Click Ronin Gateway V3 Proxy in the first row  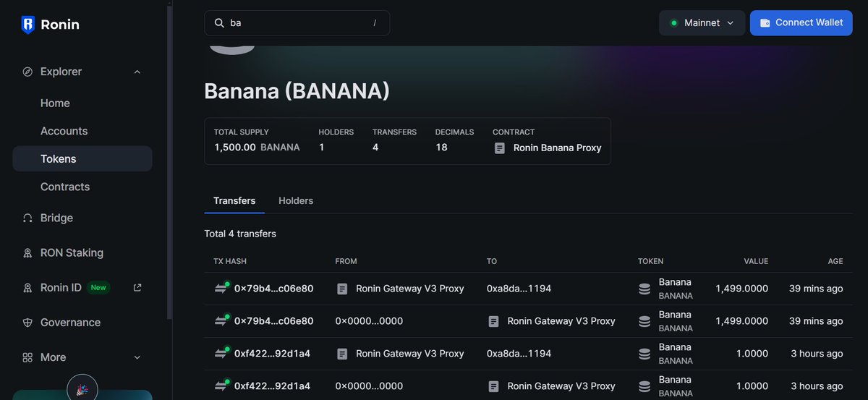410,289
